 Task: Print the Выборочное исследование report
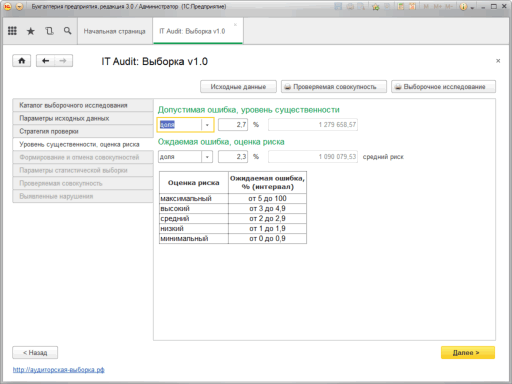point(443,87)
